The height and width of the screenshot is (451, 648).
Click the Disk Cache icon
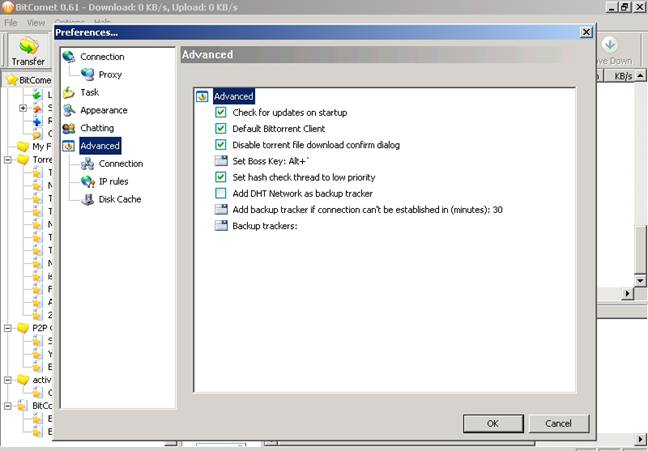click(x=88, y=199)
